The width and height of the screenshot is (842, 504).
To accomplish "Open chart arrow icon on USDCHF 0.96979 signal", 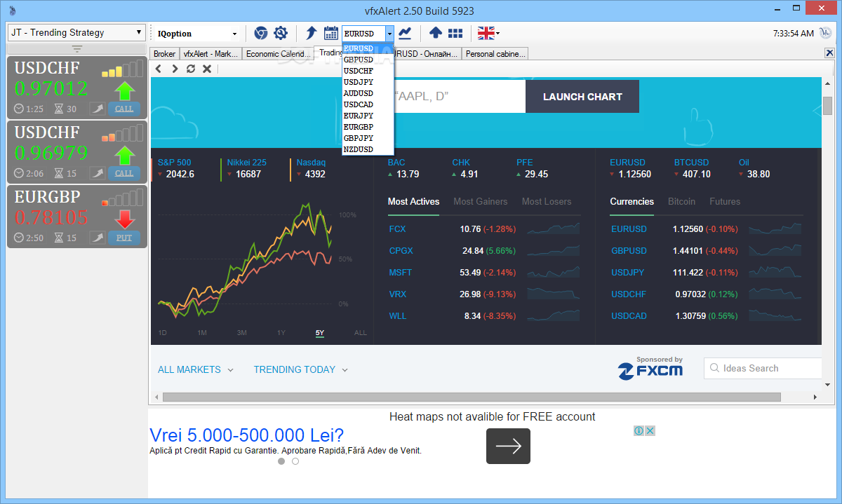I will tap(97, 173).
